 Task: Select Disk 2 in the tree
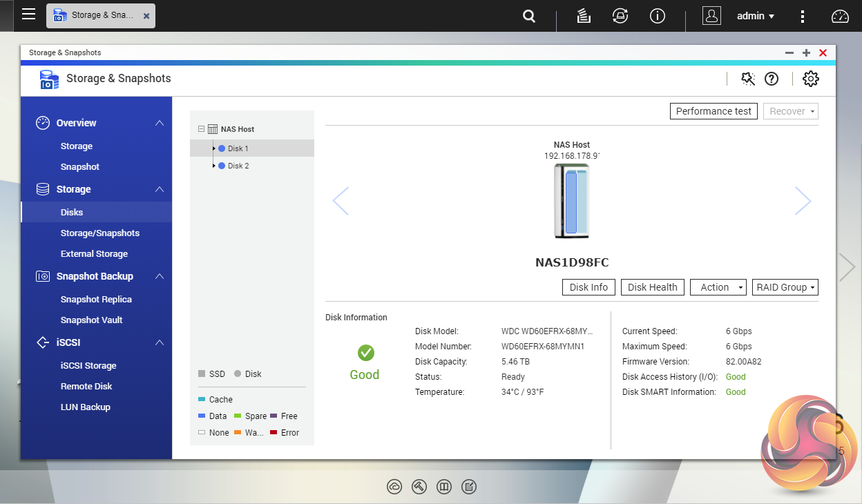pyautogui.click(x=238, y=166)
